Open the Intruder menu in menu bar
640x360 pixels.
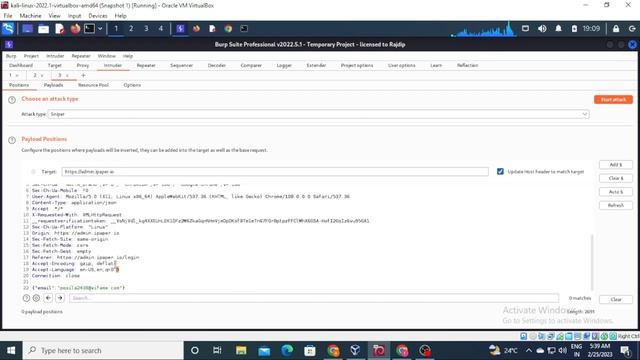click(55, 56)
